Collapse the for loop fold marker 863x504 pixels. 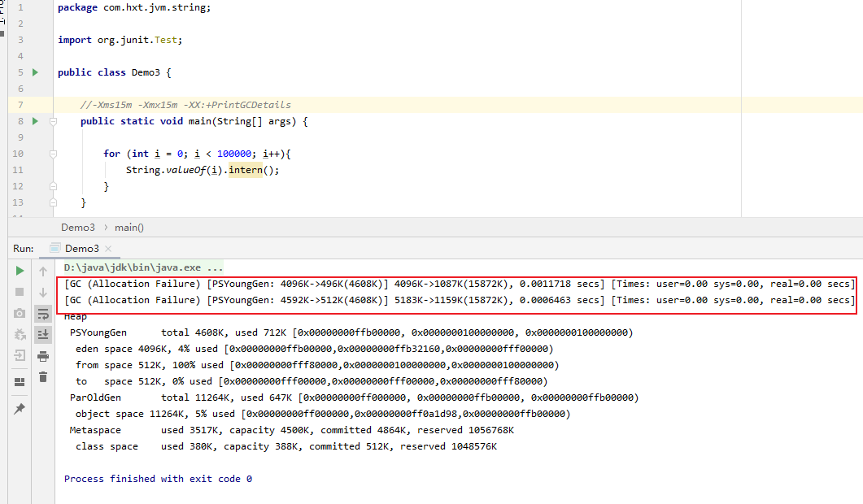(54, 154)
